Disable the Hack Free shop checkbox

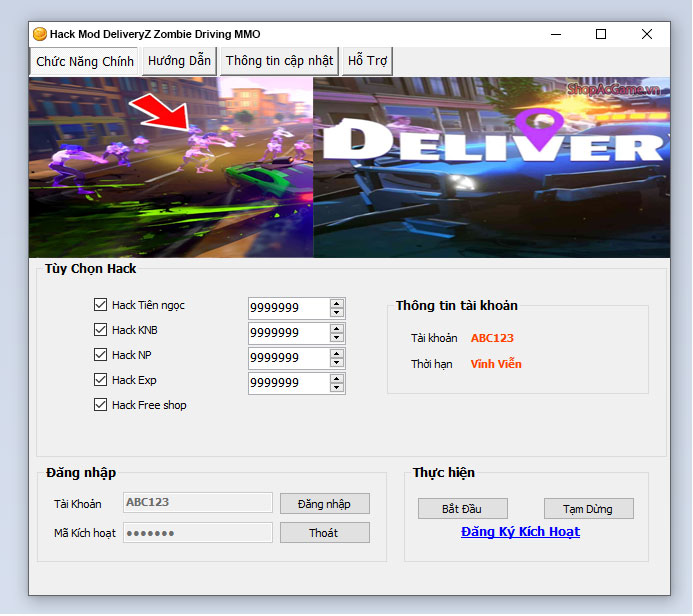pos(100,405)
